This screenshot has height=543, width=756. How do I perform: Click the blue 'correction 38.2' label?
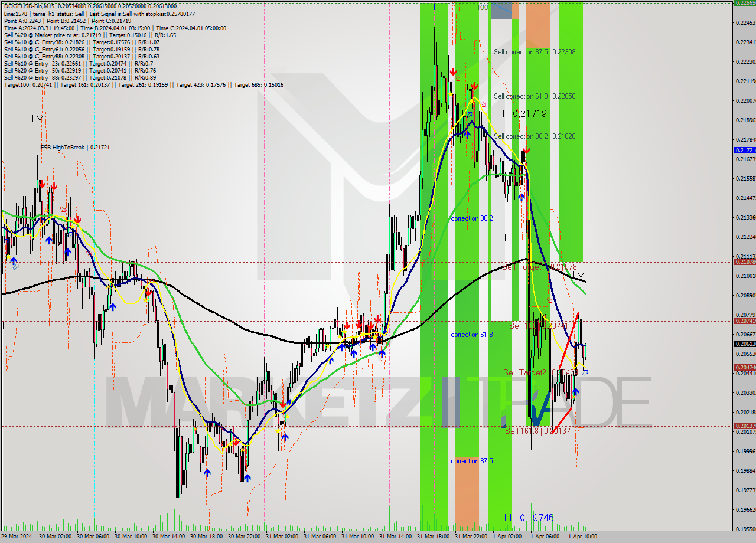click(x=471, y=218)
